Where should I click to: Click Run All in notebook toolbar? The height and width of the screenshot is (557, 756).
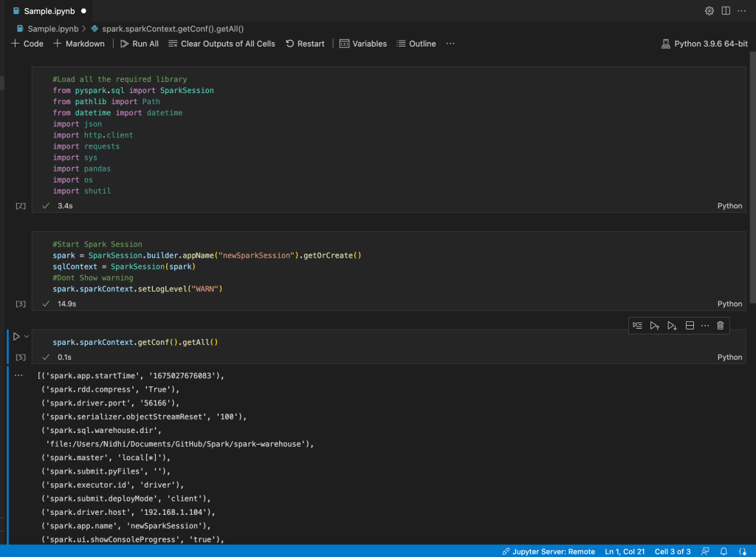pos(140,44)
